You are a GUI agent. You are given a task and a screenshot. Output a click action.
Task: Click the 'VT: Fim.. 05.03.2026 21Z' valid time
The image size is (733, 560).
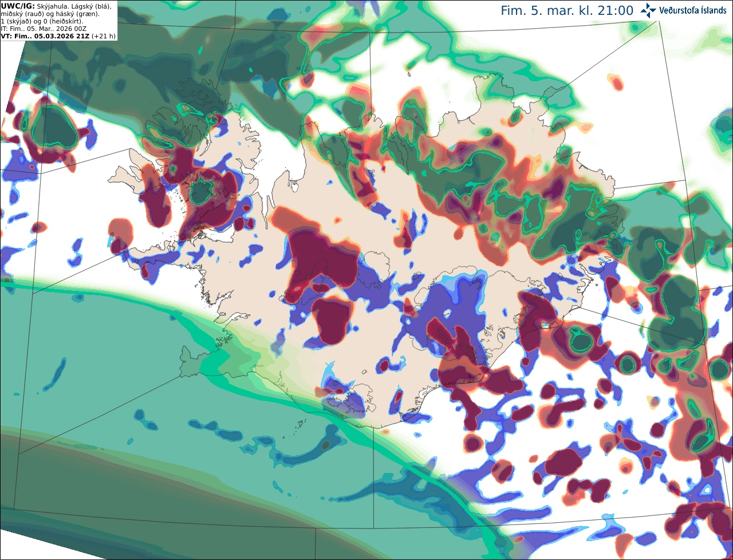[x=45, y=36]
